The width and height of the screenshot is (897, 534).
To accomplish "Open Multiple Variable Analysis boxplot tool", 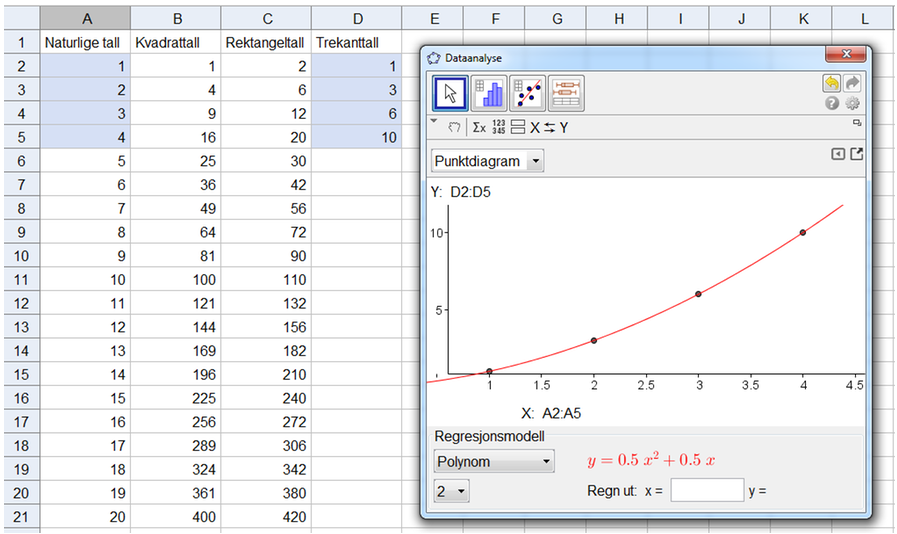I will [x=566, y=93].
